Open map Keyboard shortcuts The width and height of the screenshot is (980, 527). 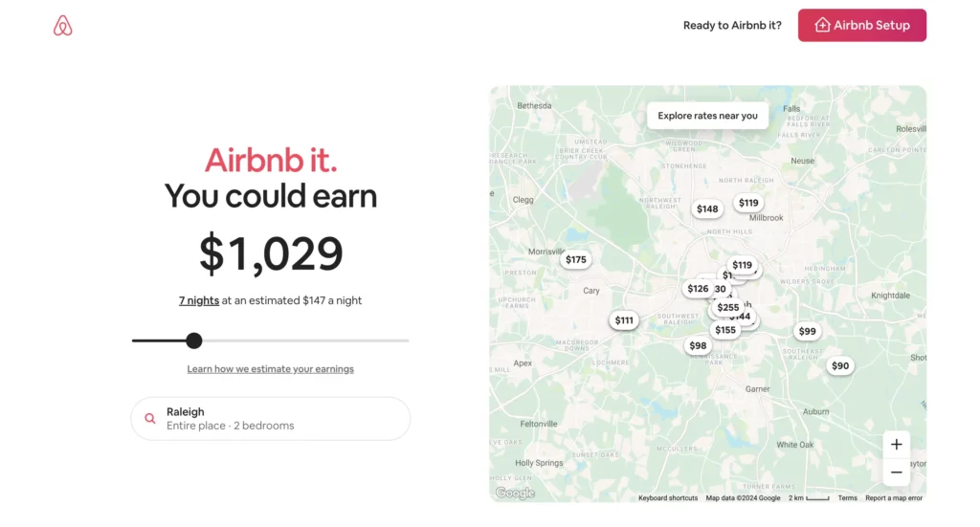668,498
